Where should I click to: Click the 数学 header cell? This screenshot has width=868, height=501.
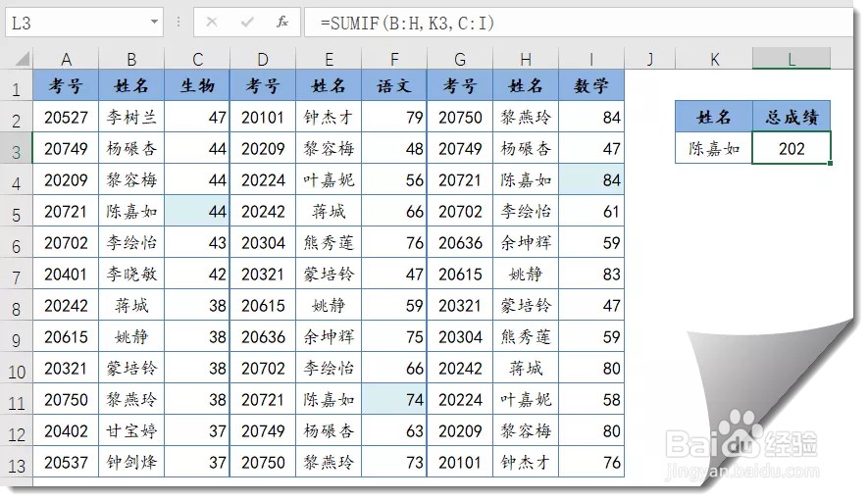pos(591,85)
